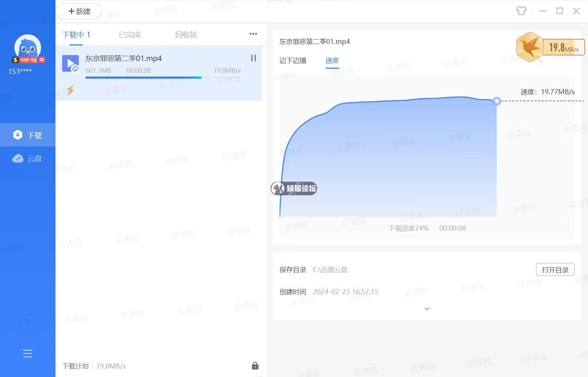The width and height of the screenshot is (588, 377).
Task: Minimize the Xunlei window
Action: pos(543,11)
